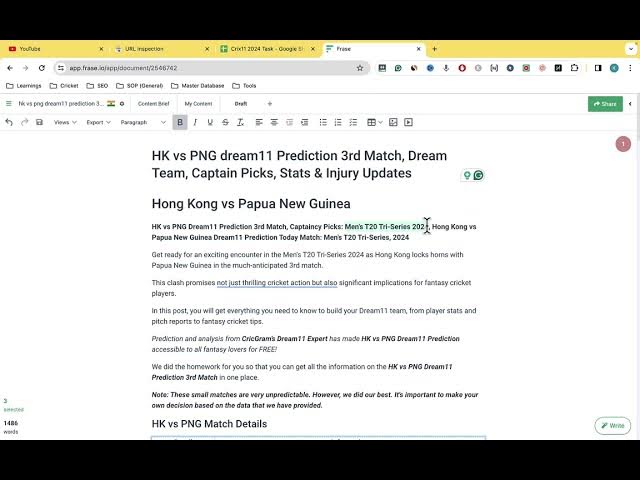Apply strikethrough to selected text

(225, 122)
